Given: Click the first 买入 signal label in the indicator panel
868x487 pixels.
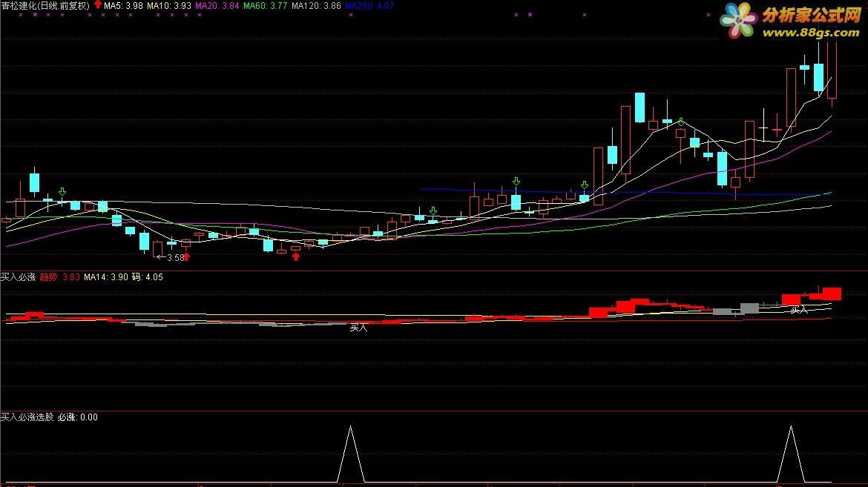Looking at the screenshot, I should tap(359, 328).
